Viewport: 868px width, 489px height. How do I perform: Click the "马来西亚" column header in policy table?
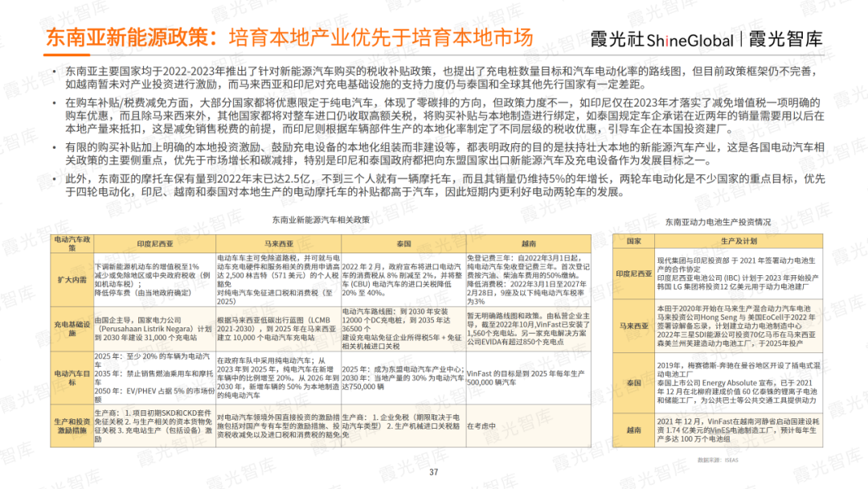pyautogui.click(x=278, y=244)
